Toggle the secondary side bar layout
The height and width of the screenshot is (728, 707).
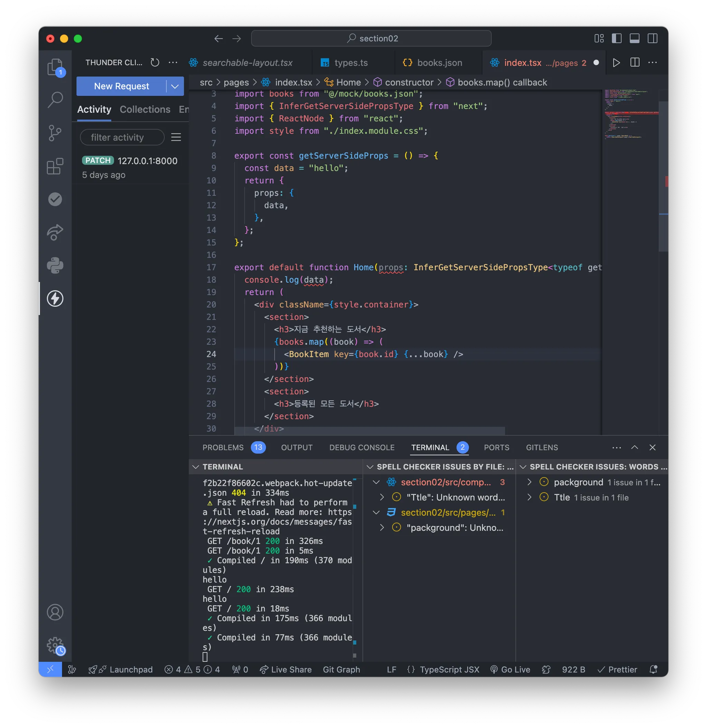652,38
